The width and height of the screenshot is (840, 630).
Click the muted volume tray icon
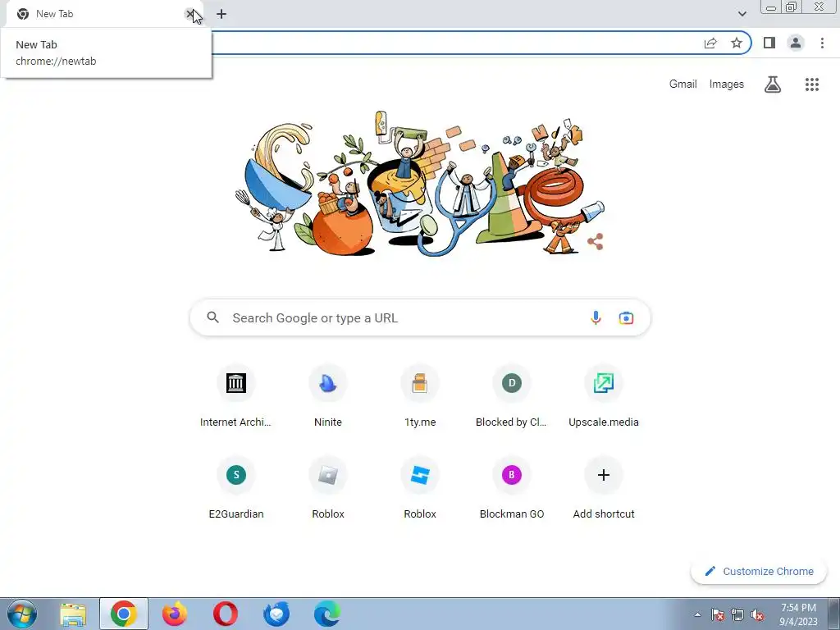tap(757, 614)
